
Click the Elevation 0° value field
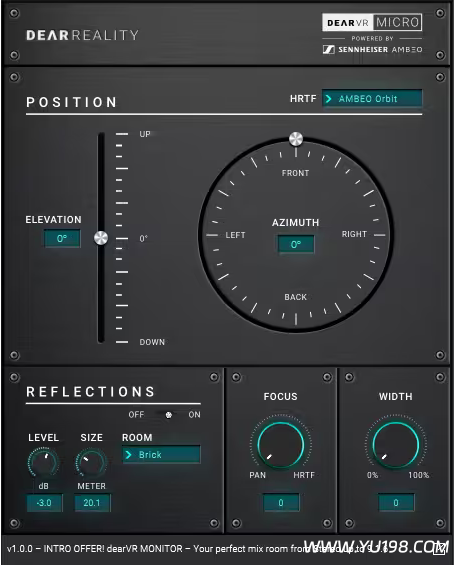(62, 239)
